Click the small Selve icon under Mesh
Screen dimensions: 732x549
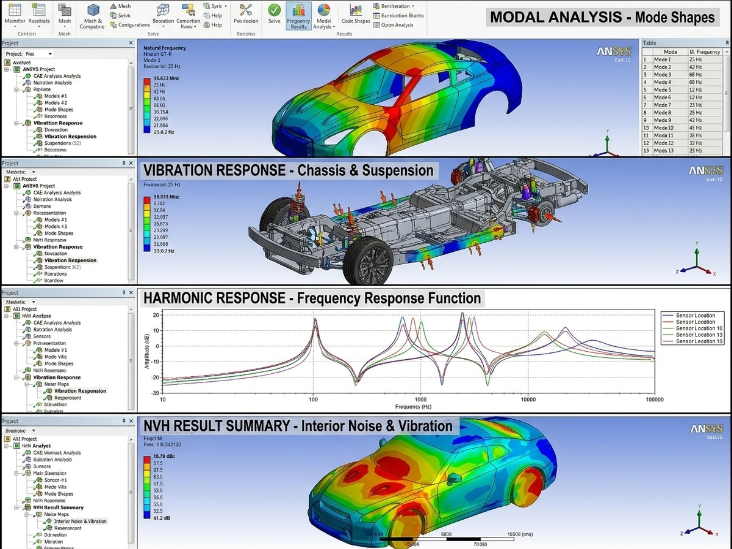click(x=113, y=15)
